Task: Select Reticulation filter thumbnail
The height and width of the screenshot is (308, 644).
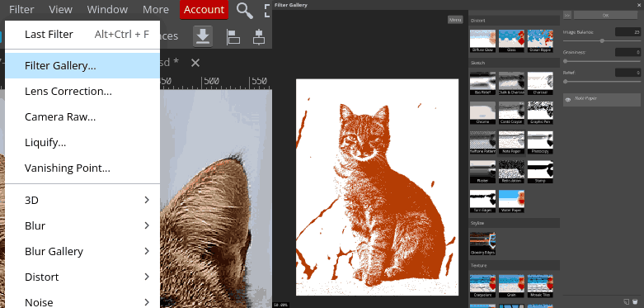Action: tap(511, 172)
